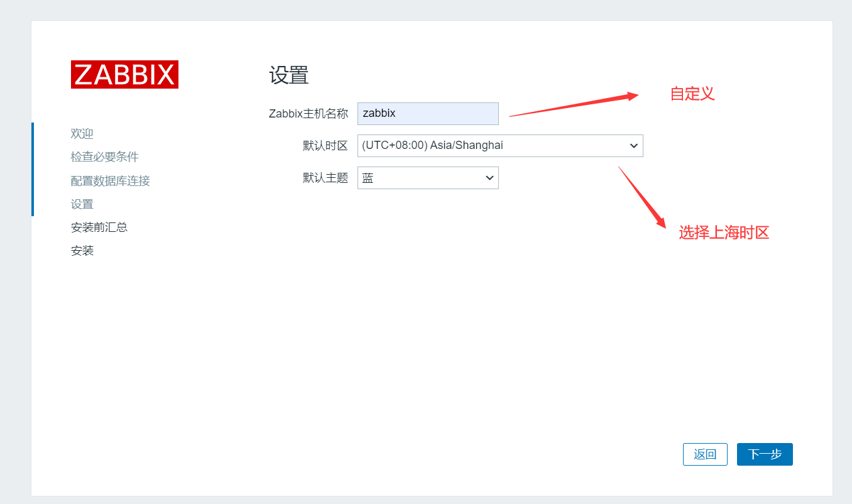Click the 默认时区 label

(x=325, y=146)
